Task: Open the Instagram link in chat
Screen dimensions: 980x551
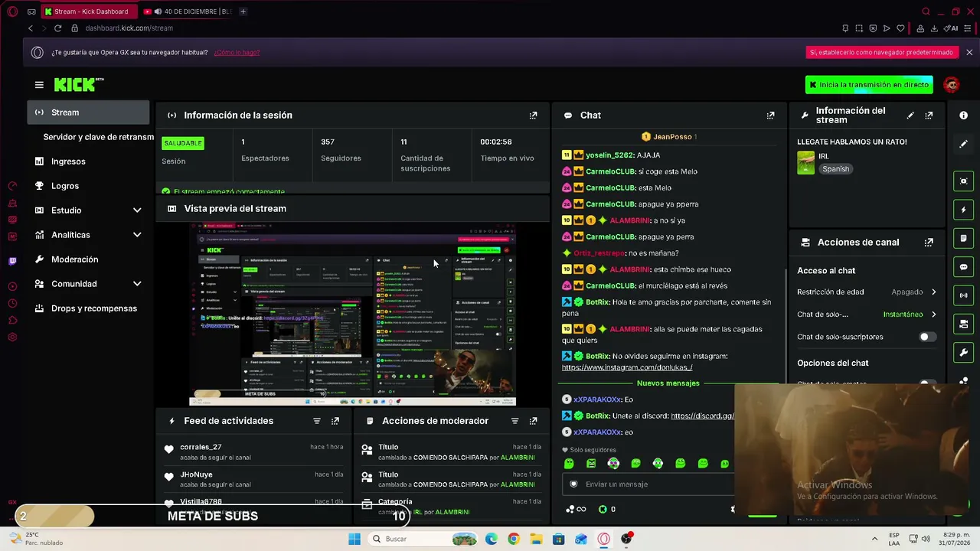Action: pos(627,368)
